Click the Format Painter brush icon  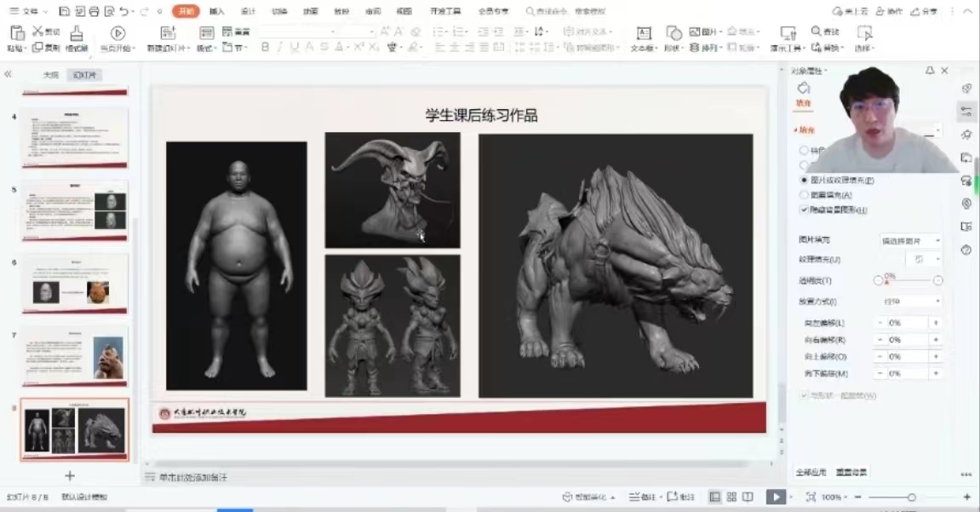pos(77,33)
